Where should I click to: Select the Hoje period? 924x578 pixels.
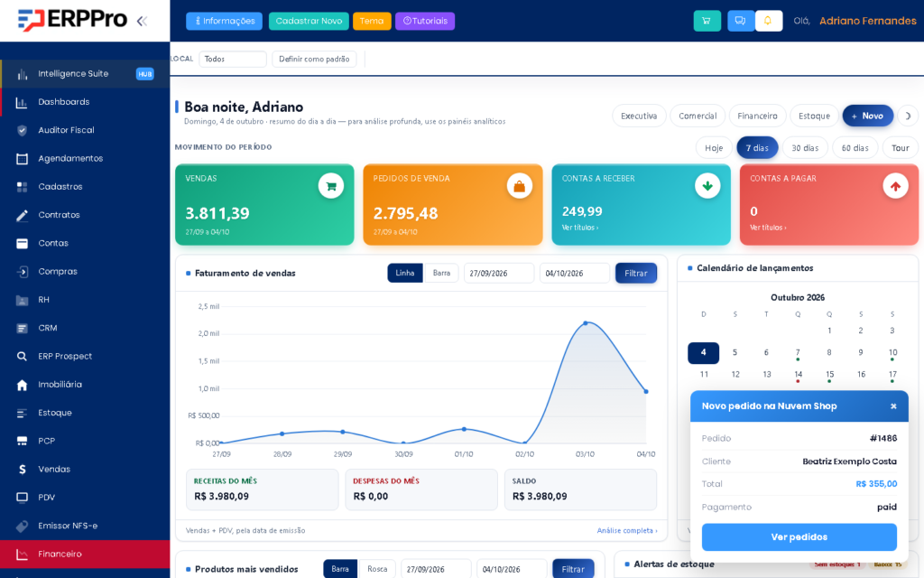pyautogui.click(x=714, y=148)
